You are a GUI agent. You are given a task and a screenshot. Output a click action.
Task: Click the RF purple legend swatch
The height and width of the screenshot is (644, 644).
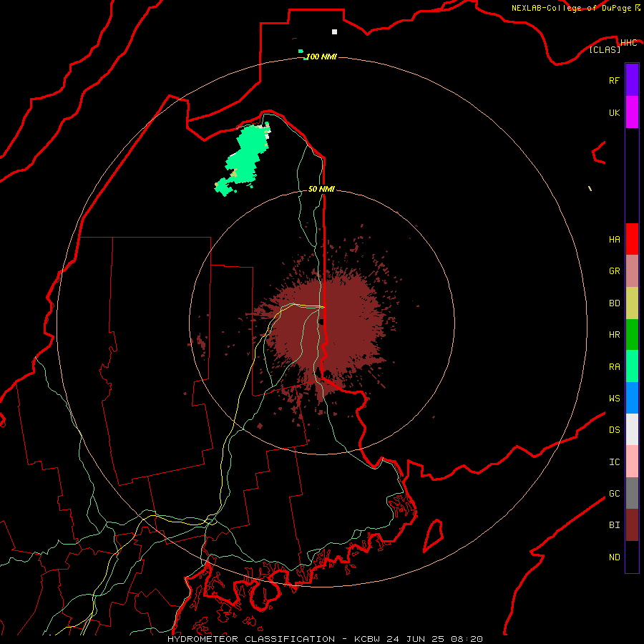click(x=632, y=79)
